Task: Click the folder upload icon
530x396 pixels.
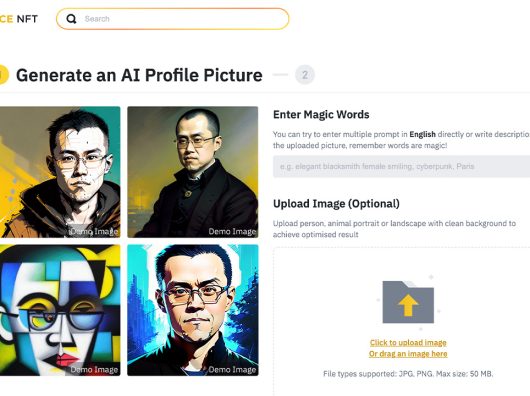Action: tap(408, 302)
